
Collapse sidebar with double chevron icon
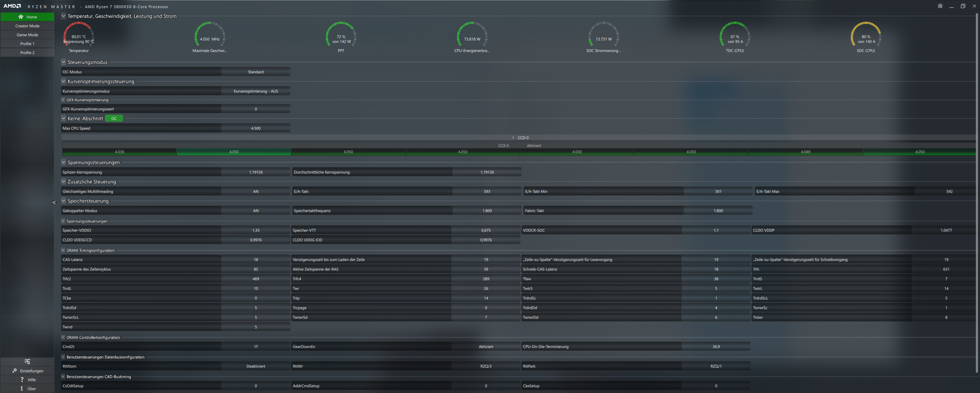click(x=54, y=203)
